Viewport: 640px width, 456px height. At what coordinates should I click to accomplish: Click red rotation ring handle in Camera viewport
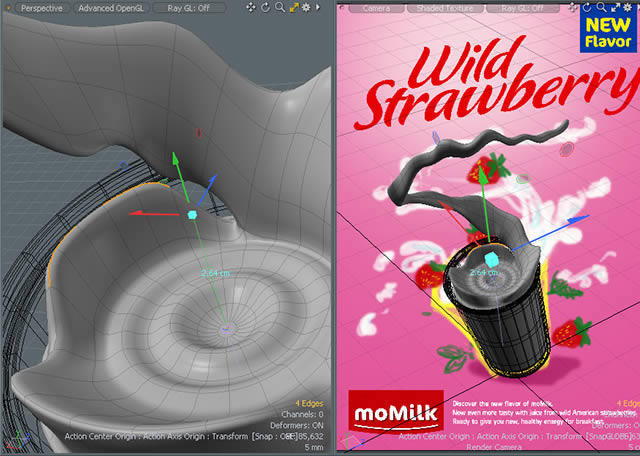[566, 150]
